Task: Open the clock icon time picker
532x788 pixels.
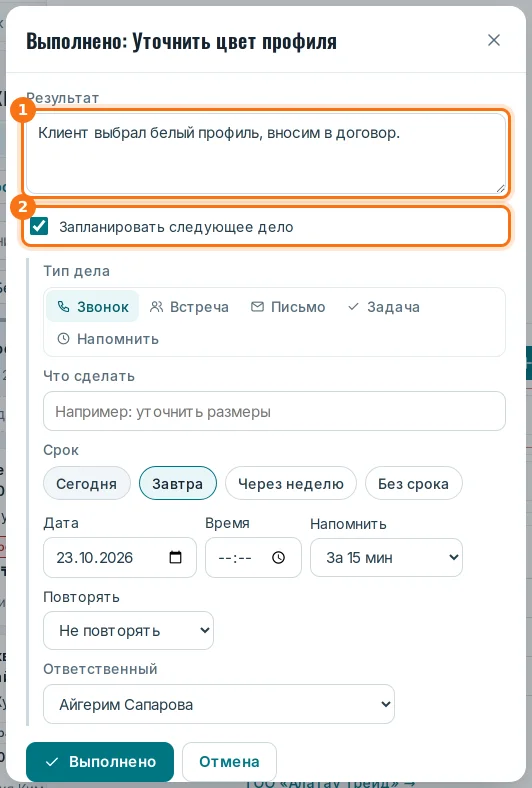Action: (x=278, y=557)
